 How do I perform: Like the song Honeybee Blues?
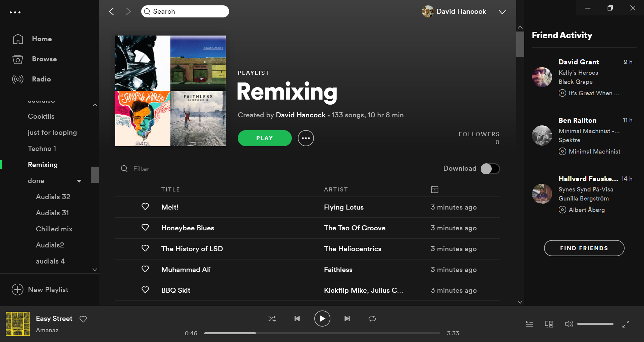point(145,228)
